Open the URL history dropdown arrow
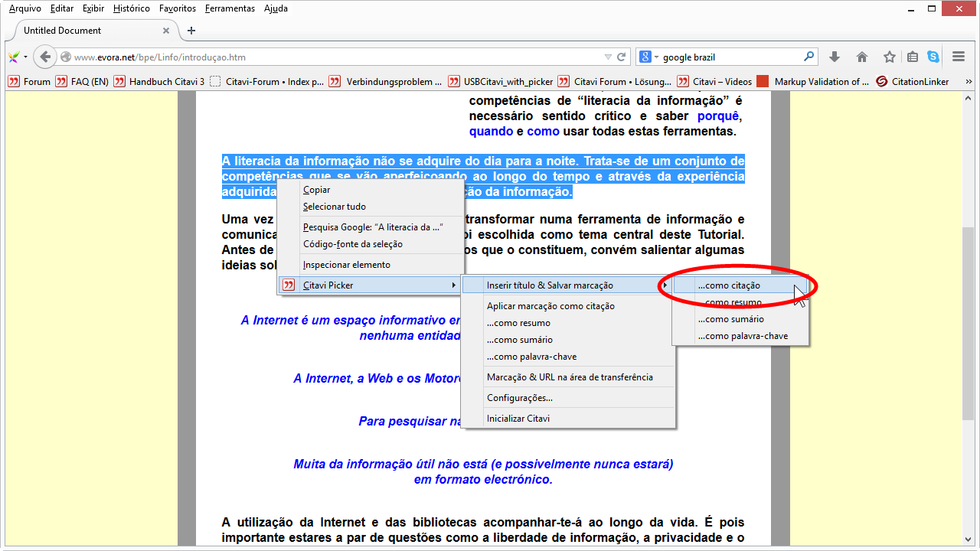Screen dimensions: 980x551 (x=608, y=57)
